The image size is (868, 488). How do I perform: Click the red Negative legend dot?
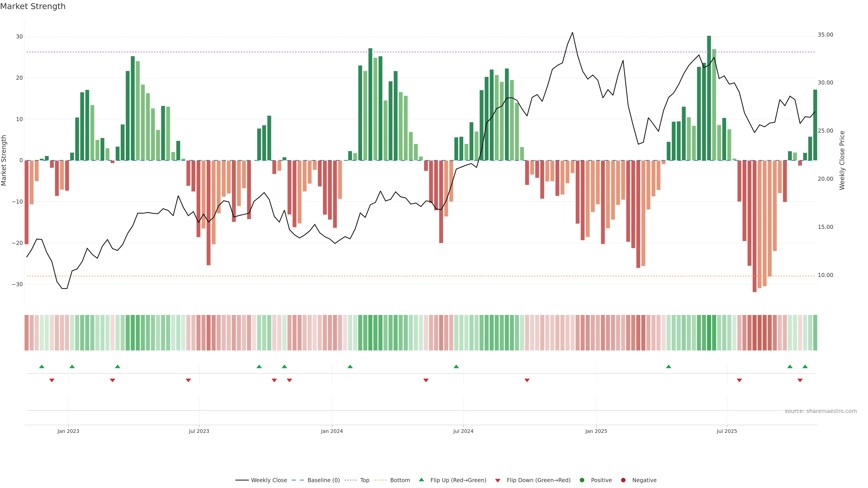623,480
